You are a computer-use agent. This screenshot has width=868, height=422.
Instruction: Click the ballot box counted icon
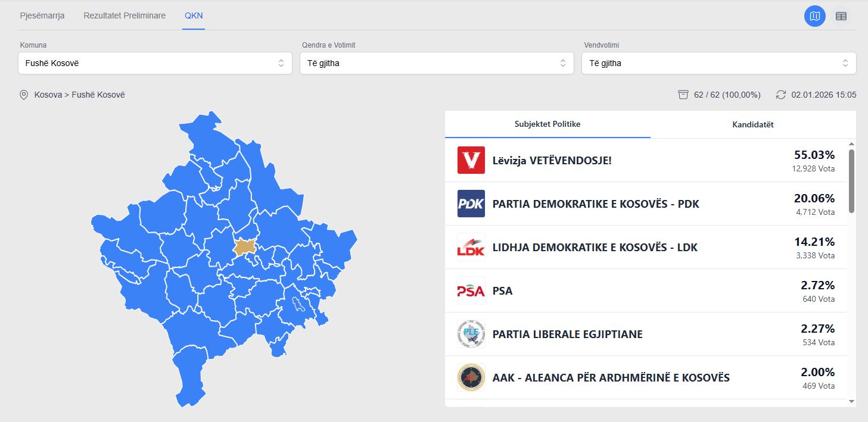tap(683, 95)
